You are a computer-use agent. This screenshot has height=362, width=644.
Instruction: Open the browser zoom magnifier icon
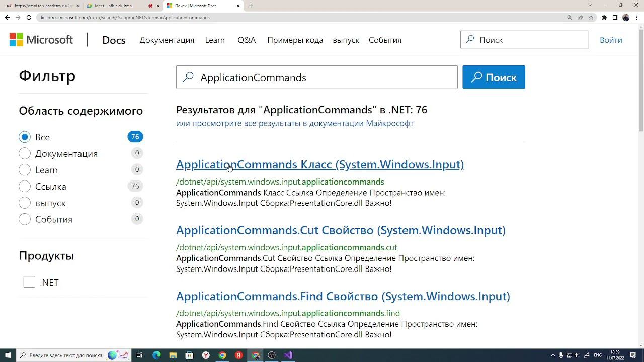coord(570,17)
